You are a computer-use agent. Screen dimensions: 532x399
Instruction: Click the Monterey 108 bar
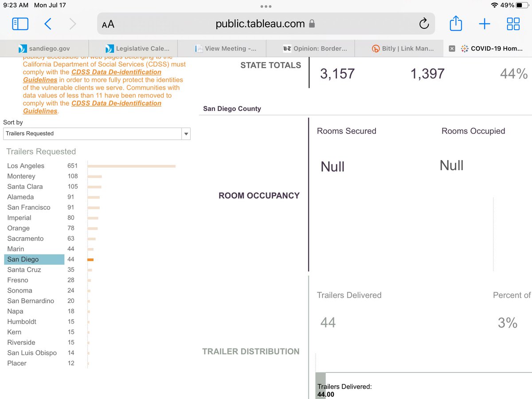point(95,176)
